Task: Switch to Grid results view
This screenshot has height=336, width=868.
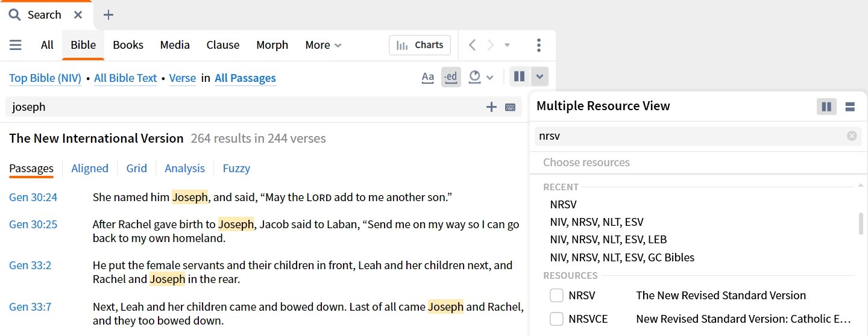Action: pyautogui.click(x=137, y=169)
